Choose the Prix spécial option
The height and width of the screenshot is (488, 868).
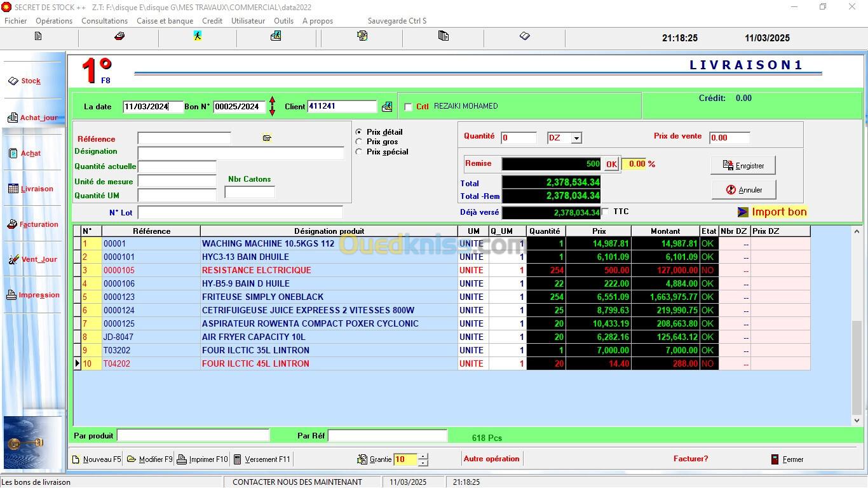point(359,152)
